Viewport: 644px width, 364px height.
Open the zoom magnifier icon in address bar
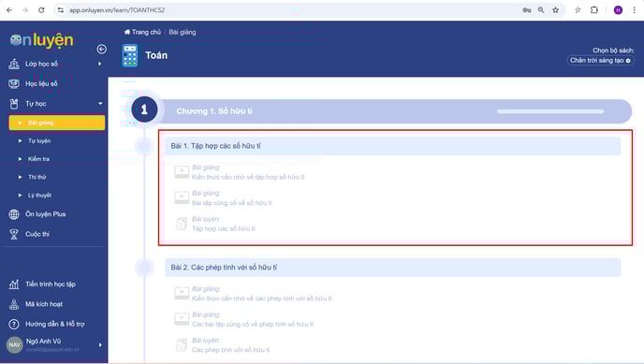(541, 10)
